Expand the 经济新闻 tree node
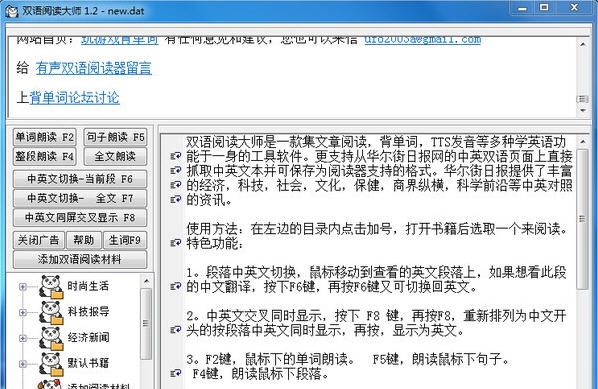The width and height of the screenshot is (598, 389). point(23,338)
